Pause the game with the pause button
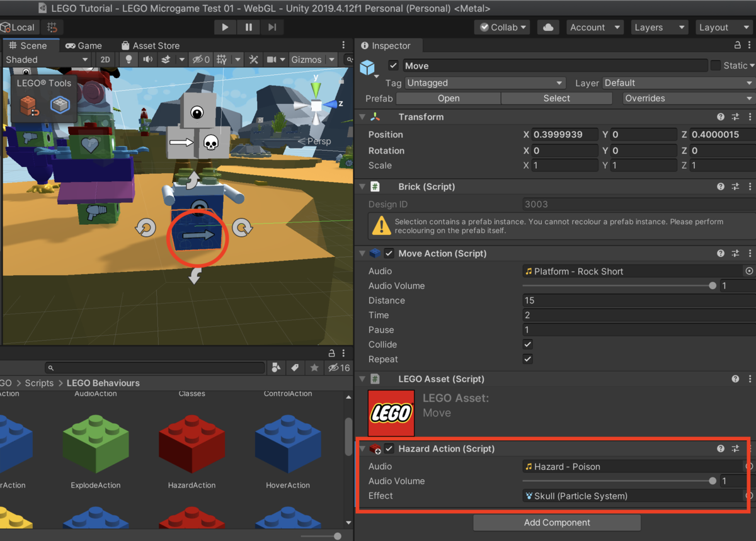The height and width of the screenshot is (541, 756). pyautogui.click(x=249, y=27)
